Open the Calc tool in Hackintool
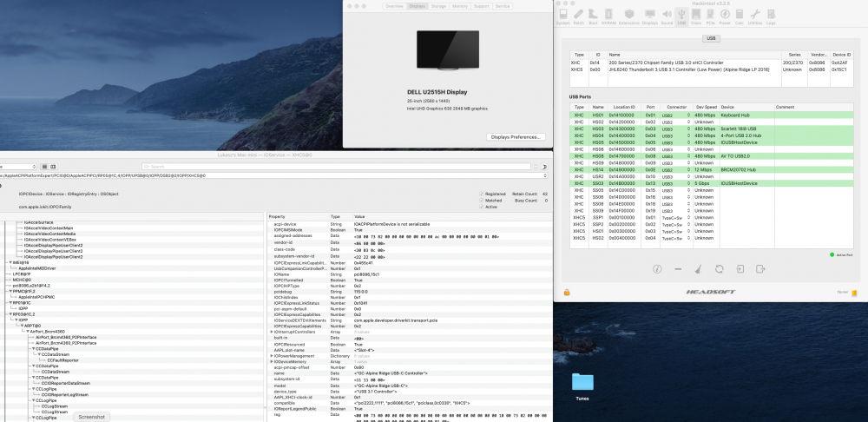The height and width of the screenshot is (422, 868). tap(739, 16)
